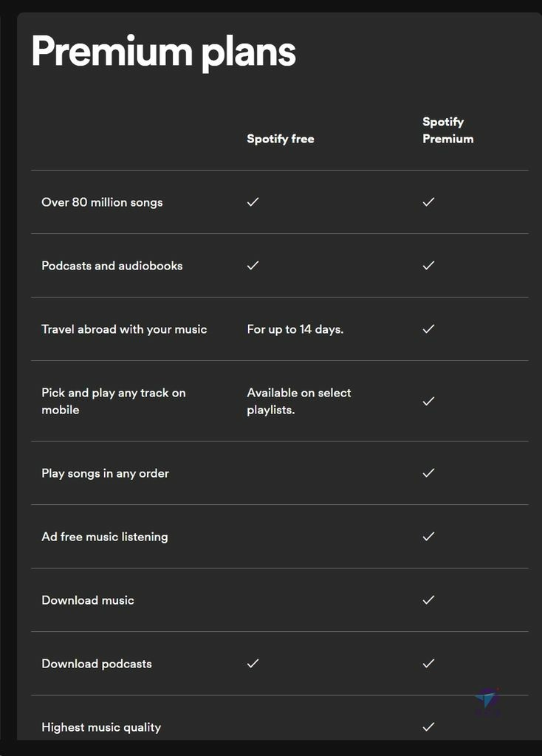Click the 'Highest music quality' row label
542x756 pixels.
(101, 727)
